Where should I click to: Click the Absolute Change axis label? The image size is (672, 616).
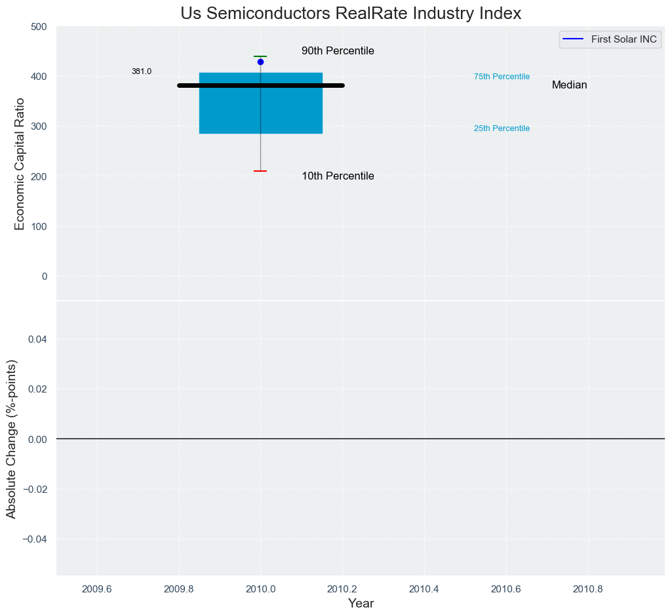click(x=11, y=438)
